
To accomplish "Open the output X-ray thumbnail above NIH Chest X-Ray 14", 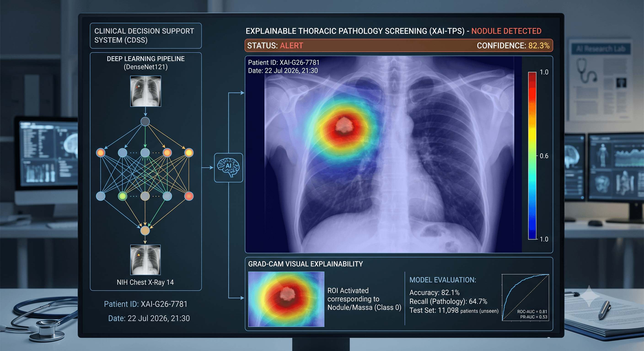I will 145,260.
